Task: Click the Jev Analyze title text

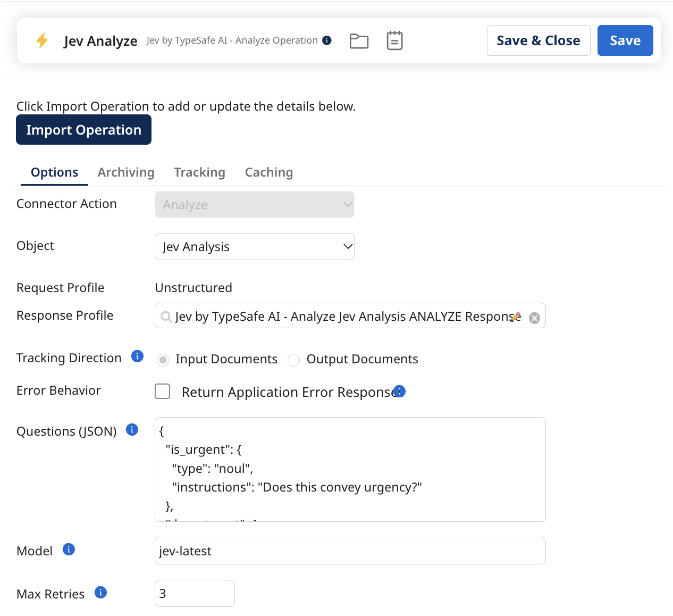Action: tap(100, 41)
